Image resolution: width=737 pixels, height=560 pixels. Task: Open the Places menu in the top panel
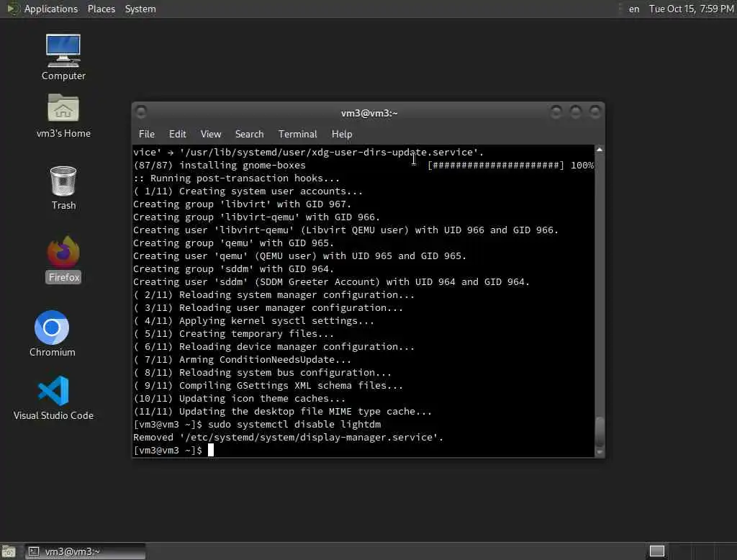click(101, 9)
